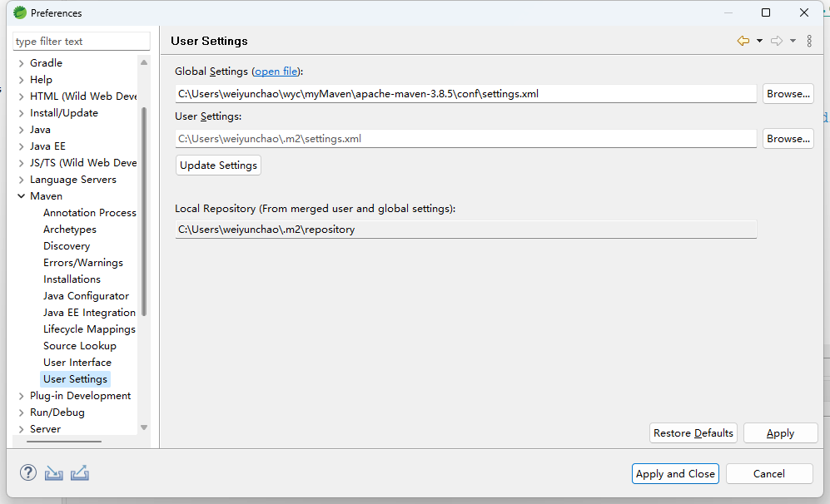Open the Errors/Warnings preference page
Image resolution: width=830 pixels, height=504 pixels.
pyautogui.click(x=83, y=263)
